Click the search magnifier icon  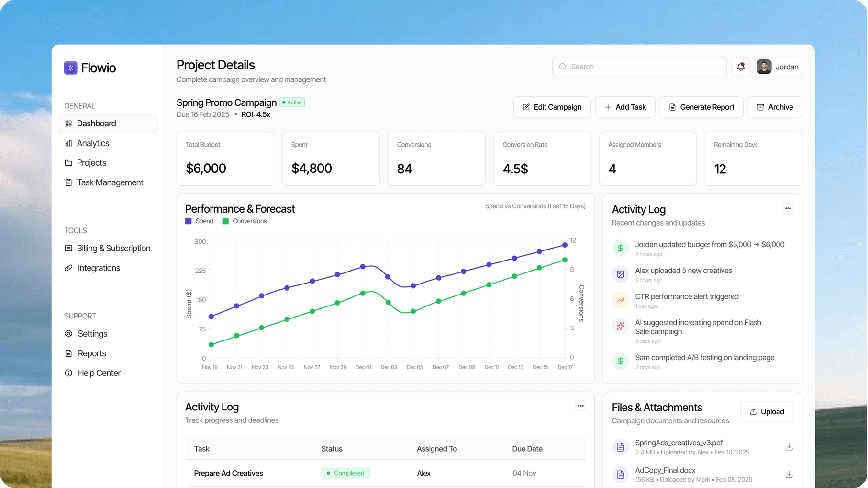click(x=563, y=67)
